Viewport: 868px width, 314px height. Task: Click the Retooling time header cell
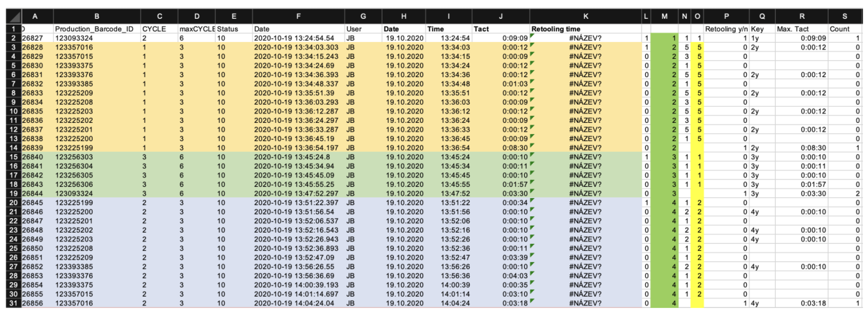[x=556, y=29]
